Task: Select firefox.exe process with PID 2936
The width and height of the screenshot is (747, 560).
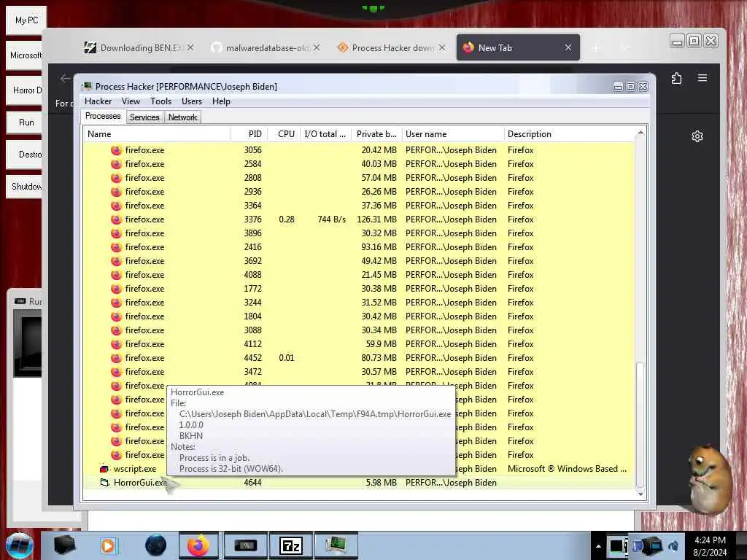Action: tap(359, 192)
